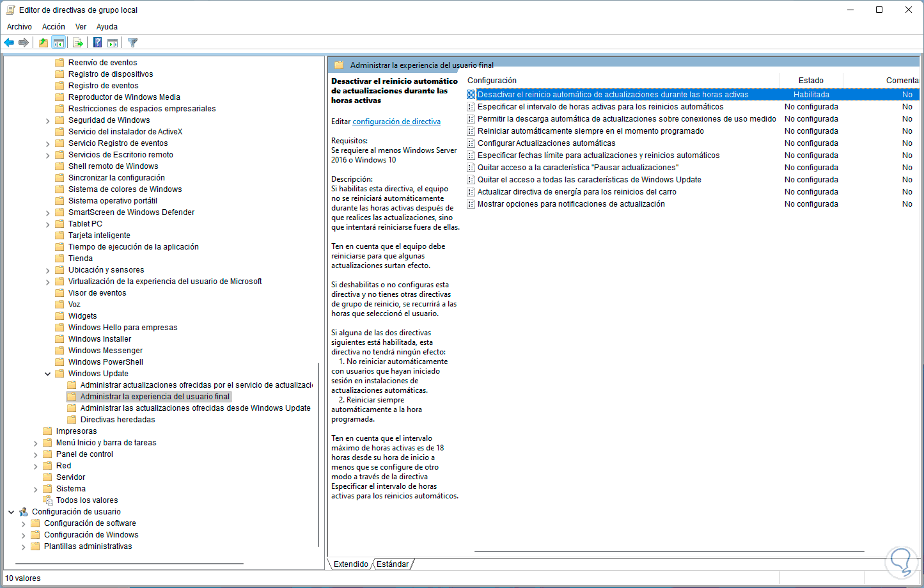Viewport: 924px width, 588px height.
Task: Select the 'Visor de eventos' folder
Action: (97, 293)
